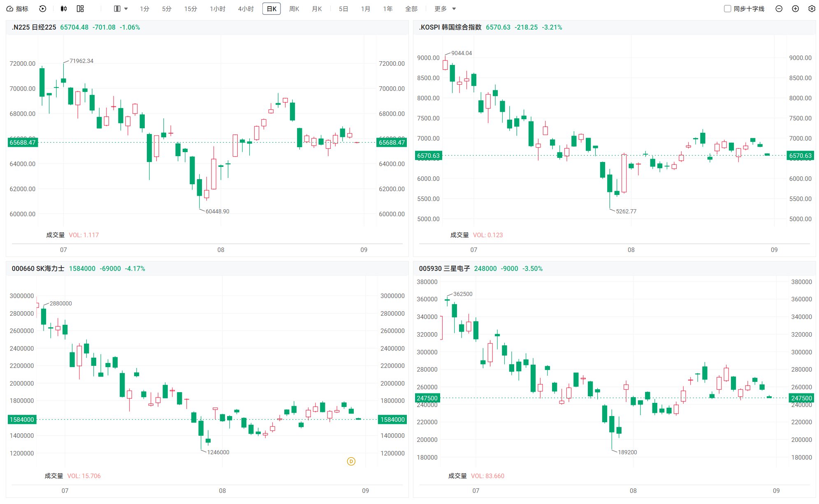Screen dimensions: 819x504
Task: Click the zoom in plus icon
Action: coord(795,9)
